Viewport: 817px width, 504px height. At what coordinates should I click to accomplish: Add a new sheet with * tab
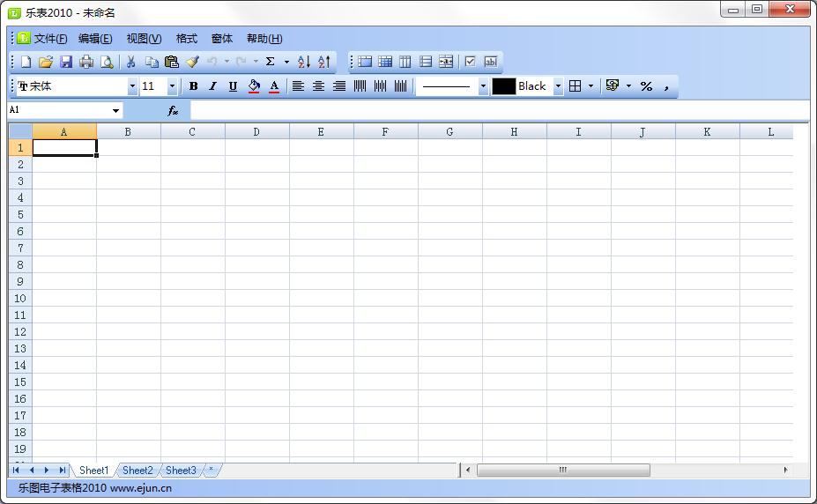(x=211, y=471)
